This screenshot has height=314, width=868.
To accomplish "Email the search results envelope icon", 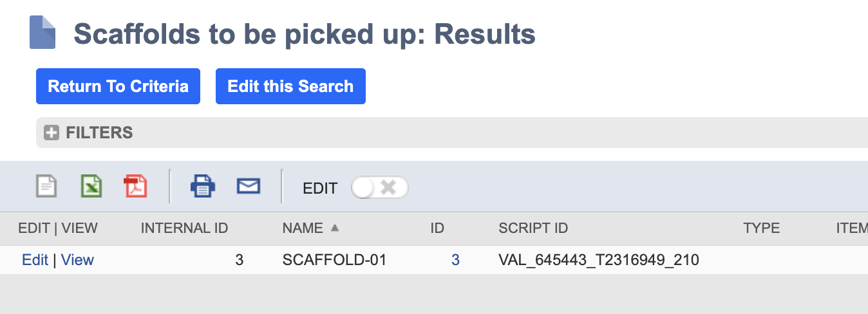I will [x=249, y=187].
